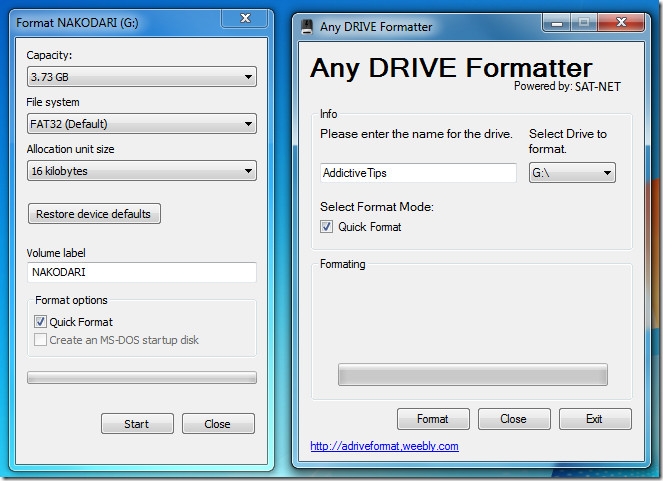The height and width of the screenshot is (481, 663).
Task: Click the Create an MS-DOS startup disk checkbox
Action: [x=40, y=339]
